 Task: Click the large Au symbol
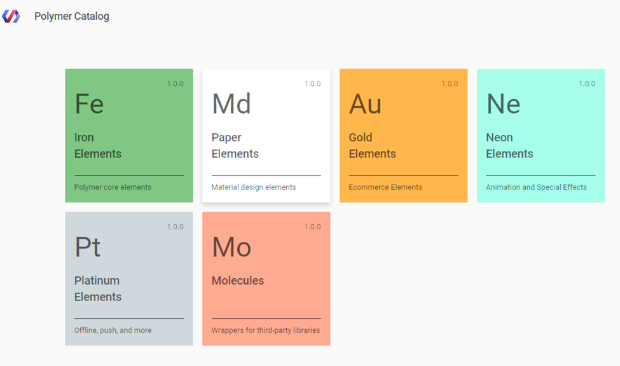pyautogui.click(x=365, y=104)
